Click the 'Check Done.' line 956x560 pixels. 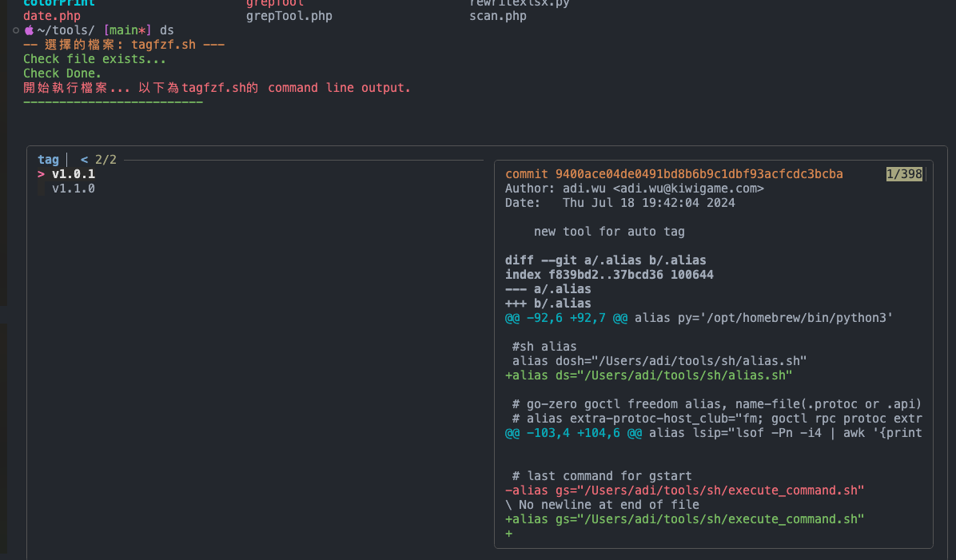(62, 73)
